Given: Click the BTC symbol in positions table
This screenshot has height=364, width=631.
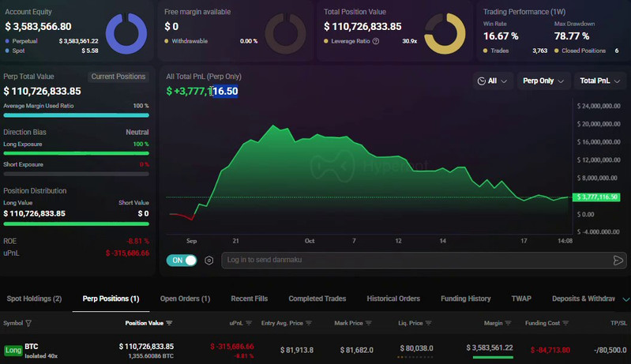Looking at the screenshot, I should pos(32,347).
